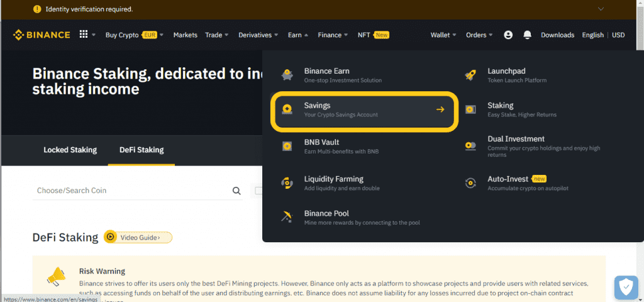This screenshot has width=644, height=302.
Task: Change currency via USD link
Action: tap(618, 35)
